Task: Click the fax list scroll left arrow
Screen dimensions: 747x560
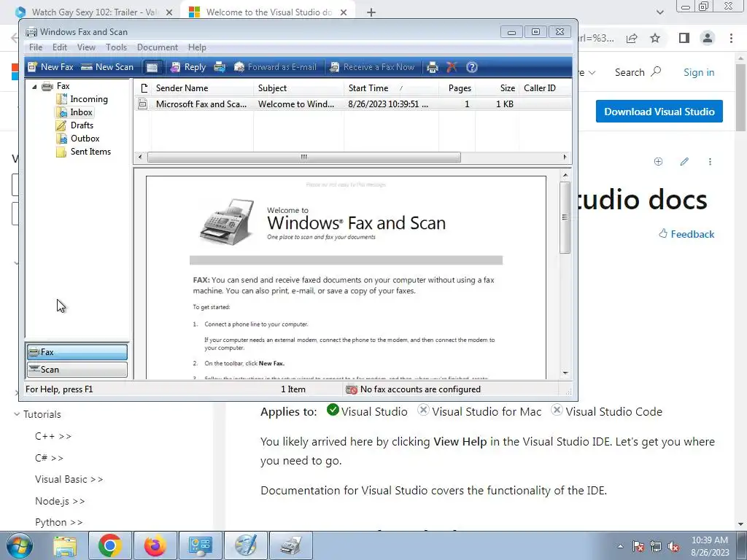Action: (x=139, y=157)
